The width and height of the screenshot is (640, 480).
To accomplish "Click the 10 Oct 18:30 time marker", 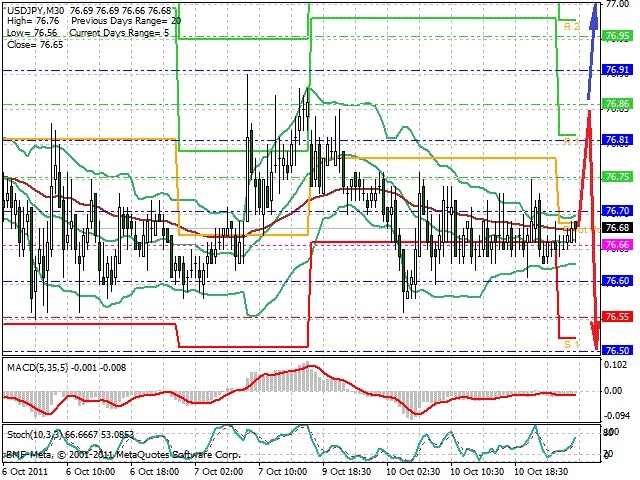I will pyautogui.click(x=540, y=472).
